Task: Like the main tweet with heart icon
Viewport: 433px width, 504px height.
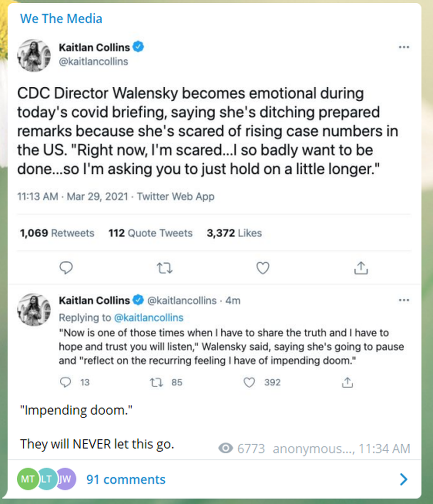Action: (x=263, y=267)
